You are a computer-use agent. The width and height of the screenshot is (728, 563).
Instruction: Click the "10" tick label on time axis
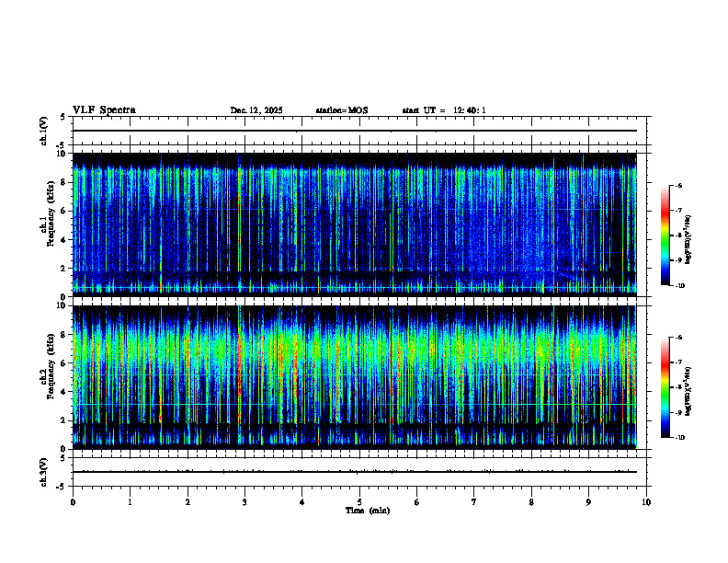(646, 502)
